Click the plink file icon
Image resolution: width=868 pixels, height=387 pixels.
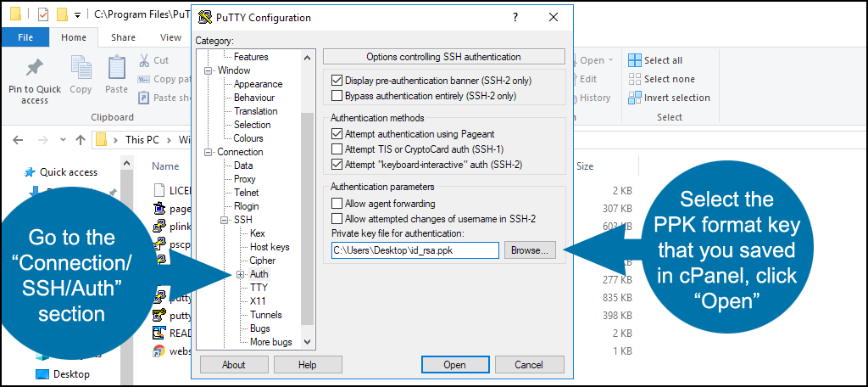click(160, 227)
